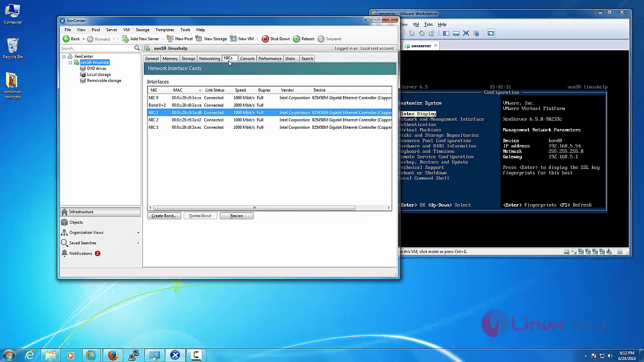
Task: Click the Create Bond button
Action: tap(164, 216)
